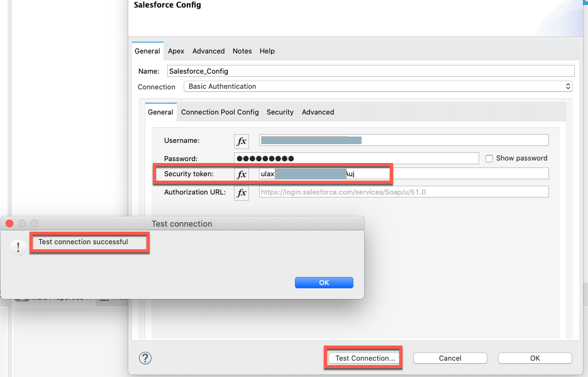The width and height of the screenshot is (588, 377).
Task: Open the outer Advanced tab
Action: [208, 51]
